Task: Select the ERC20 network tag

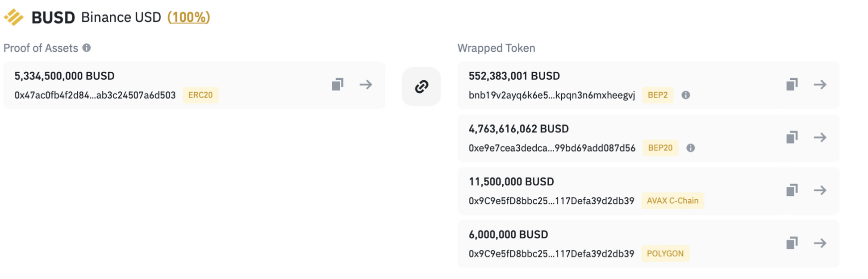Action: click(x=201, y=95)
